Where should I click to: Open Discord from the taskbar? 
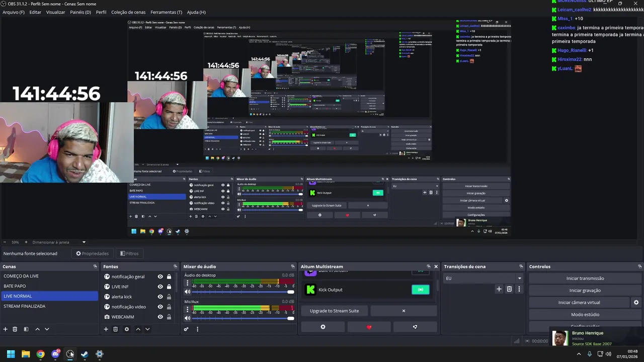[x=55, y=354]
